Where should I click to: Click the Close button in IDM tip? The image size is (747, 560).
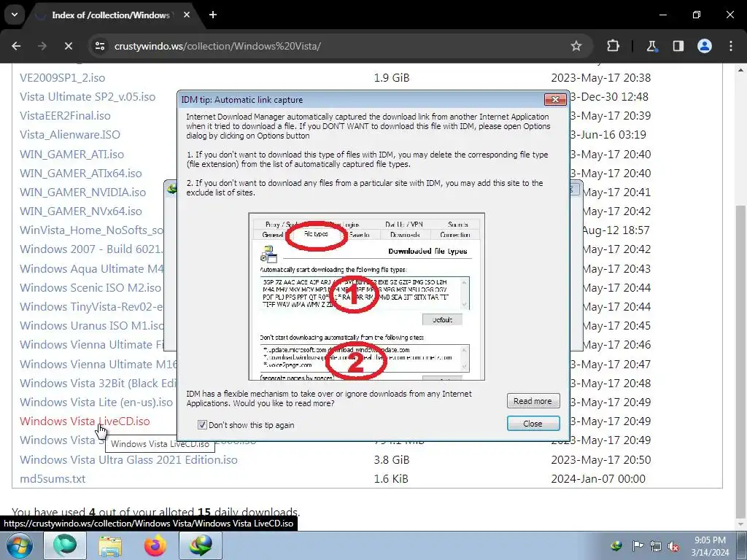point(533,424)
